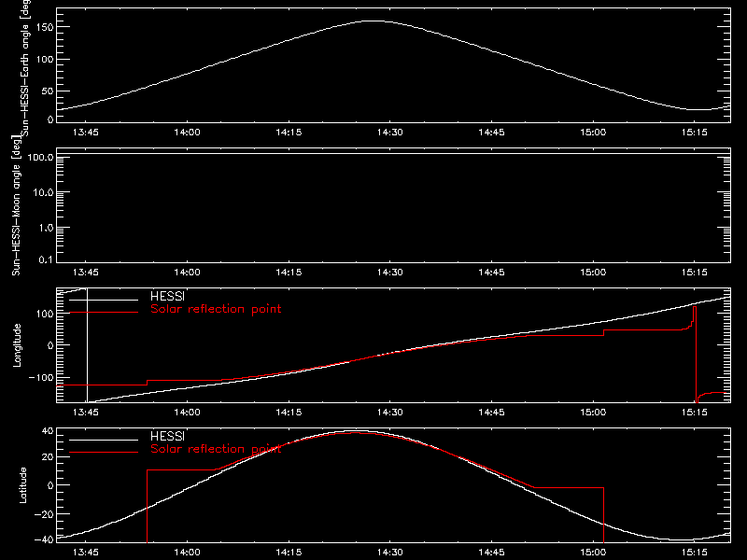Click 14:15 time label under Longitude plot
747x560 pixels.
pyautogui.click(x=289, y=413)
